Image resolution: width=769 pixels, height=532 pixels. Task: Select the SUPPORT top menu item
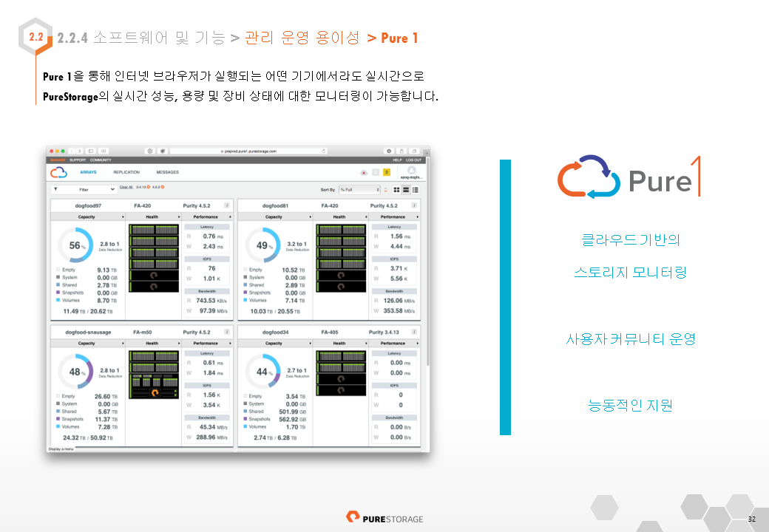point(78,160)
